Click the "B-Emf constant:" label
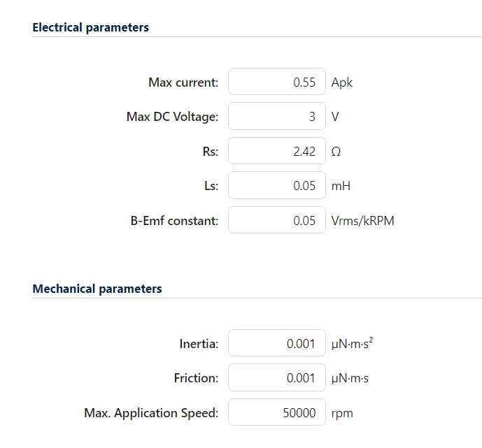 (x=173, y=221)
